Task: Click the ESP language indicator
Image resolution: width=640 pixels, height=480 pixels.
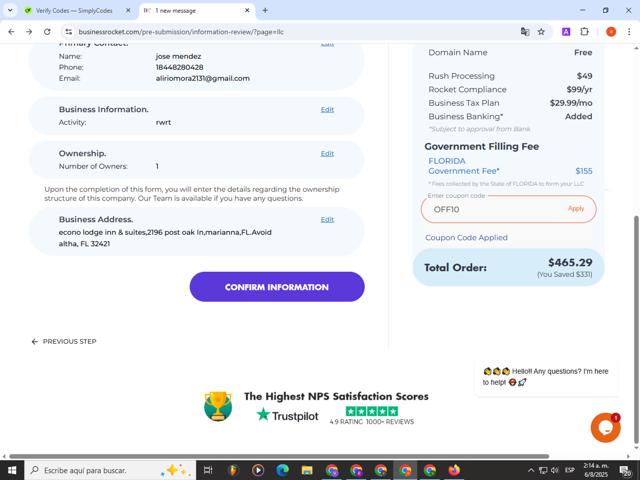Action: 569,470
